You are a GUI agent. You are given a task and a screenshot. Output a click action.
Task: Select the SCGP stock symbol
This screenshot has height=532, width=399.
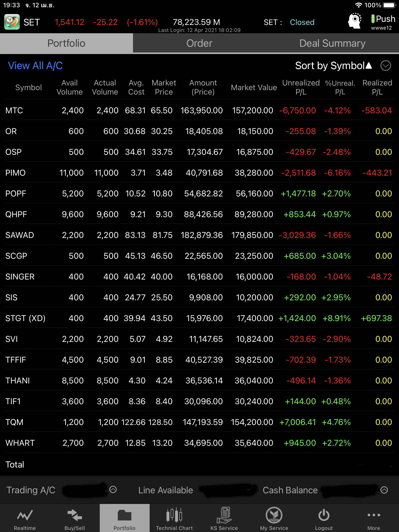tap(16, 256)
